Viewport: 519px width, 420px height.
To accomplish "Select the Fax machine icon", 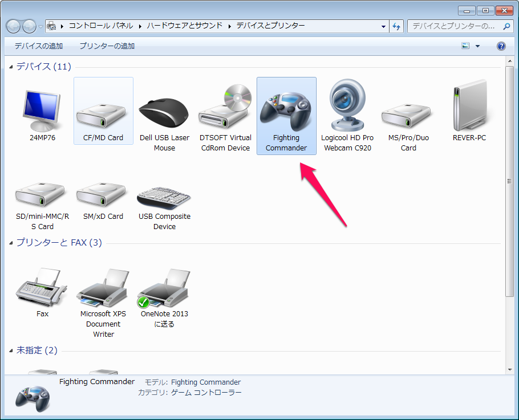I will pos(42,287).
